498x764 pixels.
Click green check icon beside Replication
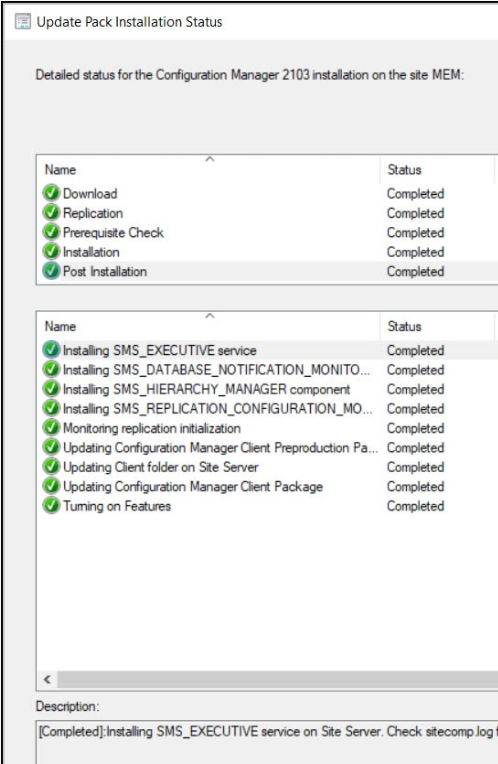click(51, 213)
